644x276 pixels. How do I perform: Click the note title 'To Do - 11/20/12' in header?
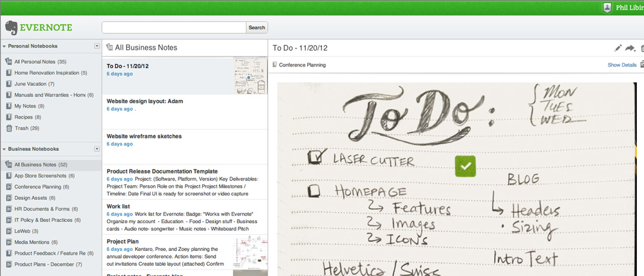[300, 48]
